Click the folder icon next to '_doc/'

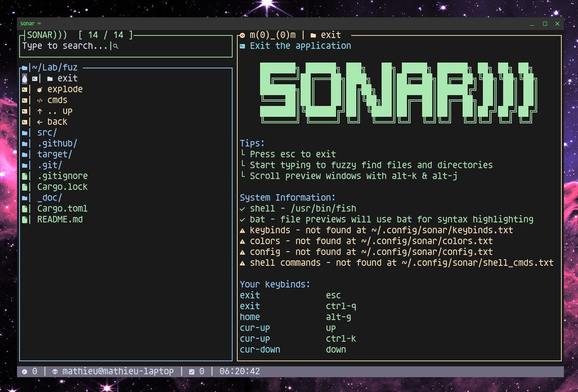(x=25, y=198)
